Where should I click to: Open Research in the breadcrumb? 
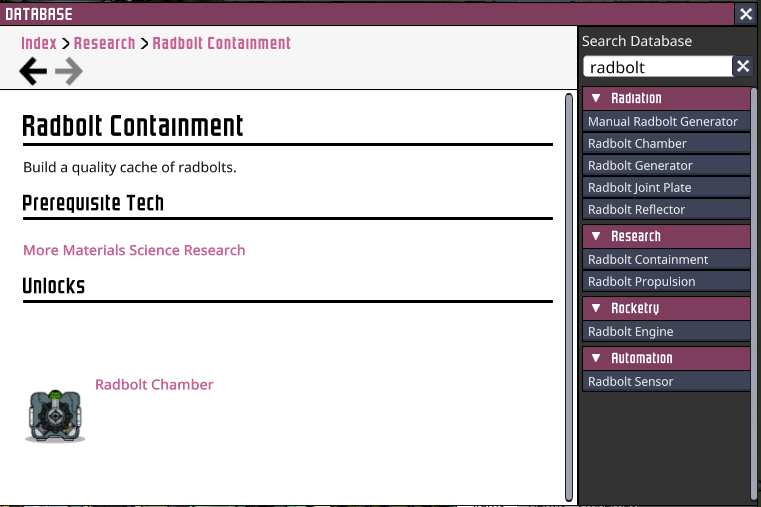(104, 43)
